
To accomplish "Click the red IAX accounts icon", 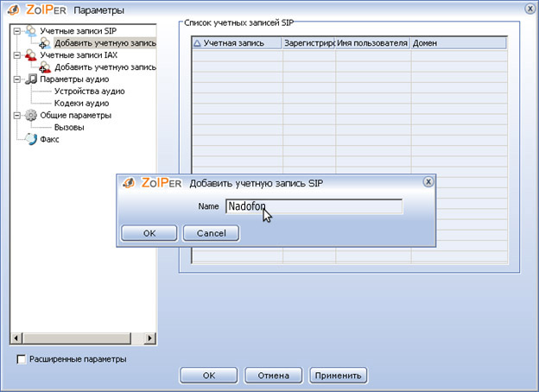I will pyautogui.click(x=30, y=55).
